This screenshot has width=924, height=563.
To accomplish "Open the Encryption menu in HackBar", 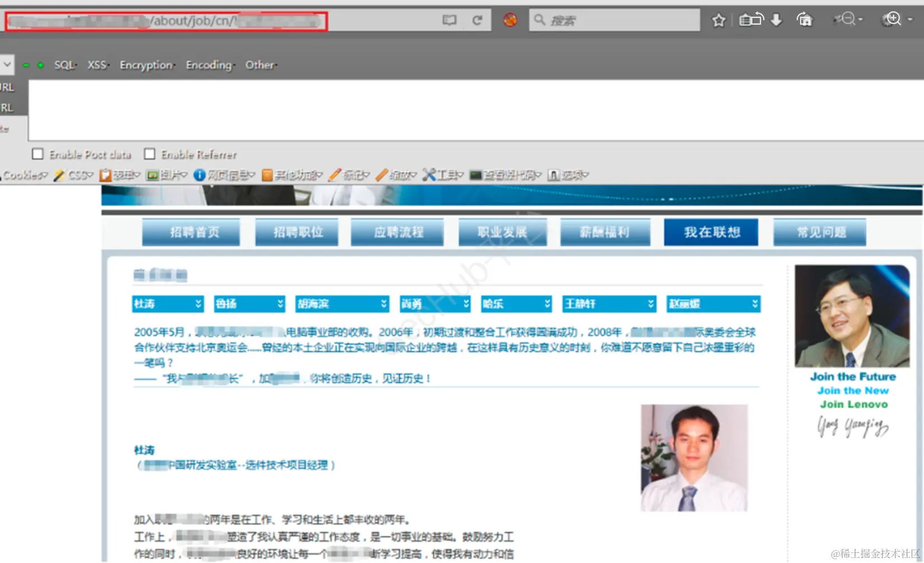I will [x=147, y=65].
